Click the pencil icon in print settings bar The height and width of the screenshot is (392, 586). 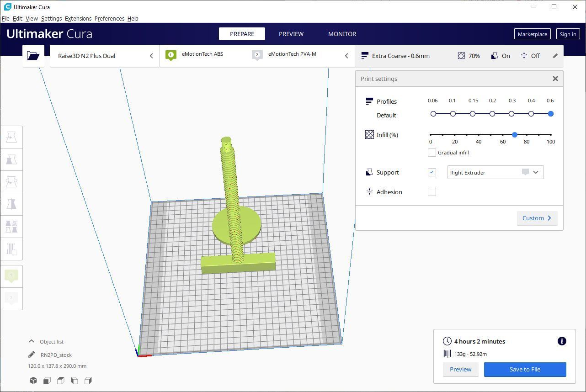tap(555, 56)
